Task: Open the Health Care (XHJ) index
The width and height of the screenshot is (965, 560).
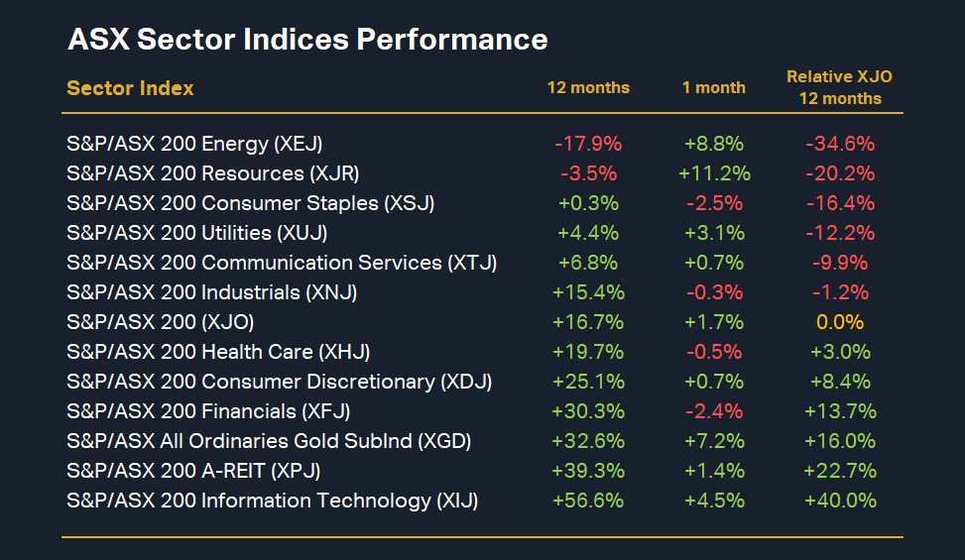Action: click(218, 352)
